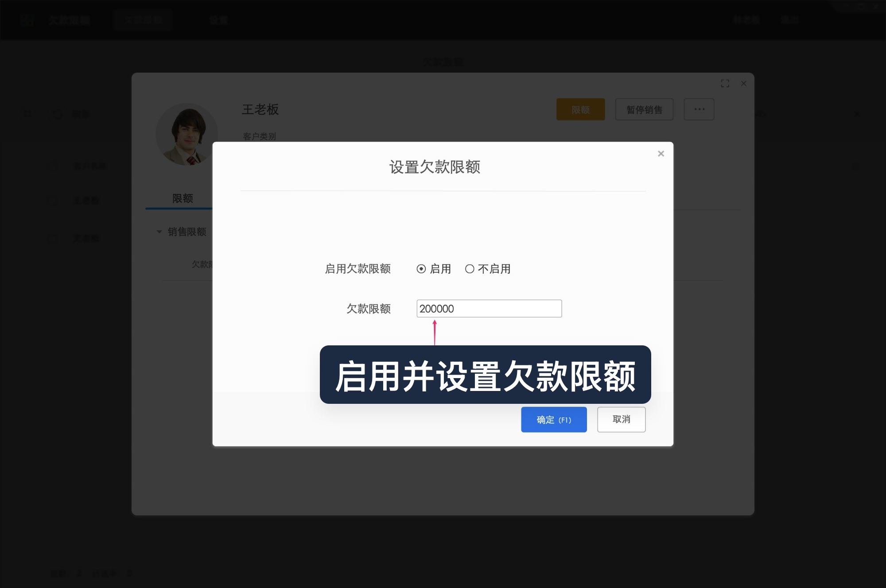Click the orange 限额 button
Viewport: 886px width, 588px height.
click(580, 109)
